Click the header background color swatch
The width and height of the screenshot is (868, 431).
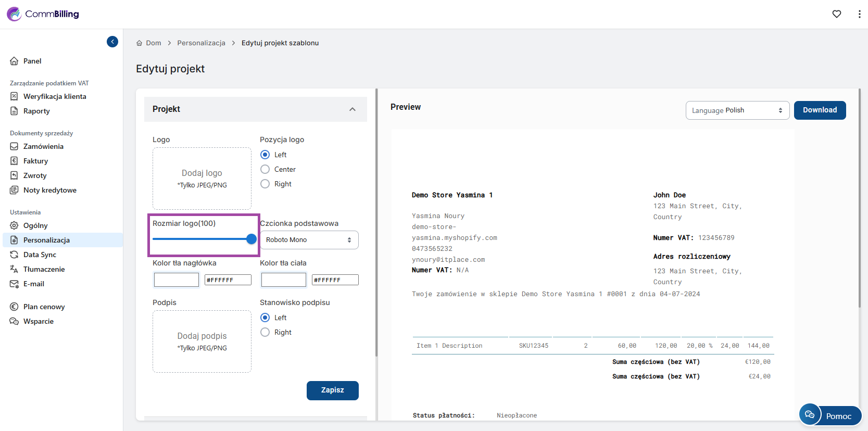point(177,280)
